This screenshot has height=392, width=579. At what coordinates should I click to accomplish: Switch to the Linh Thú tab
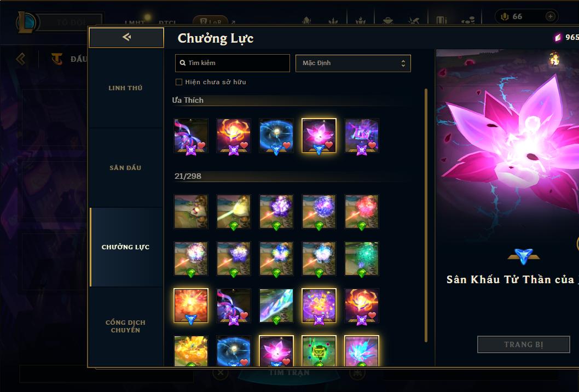[x=125, y=88]
